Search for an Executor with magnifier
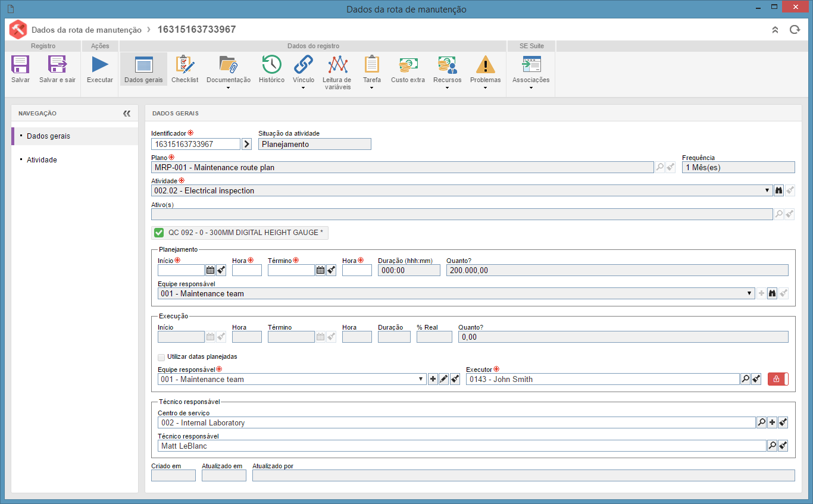 point(745,379)
